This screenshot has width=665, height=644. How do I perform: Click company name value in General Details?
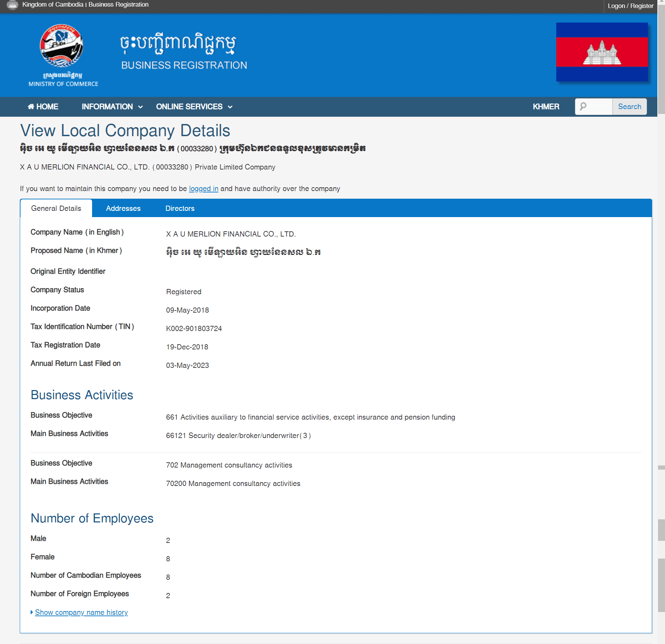tap(231, 234)
